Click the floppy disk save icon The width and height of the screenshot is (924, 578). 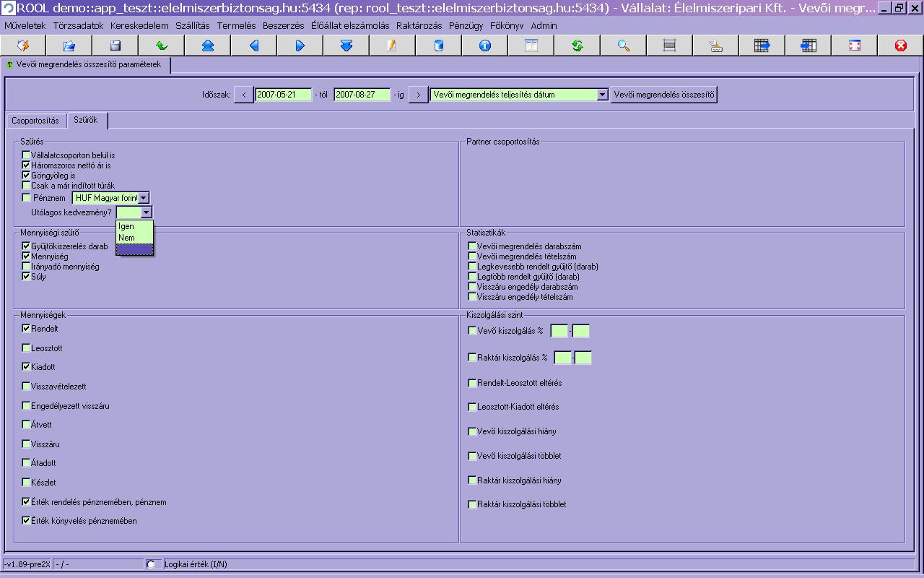(x=115, y=46)
